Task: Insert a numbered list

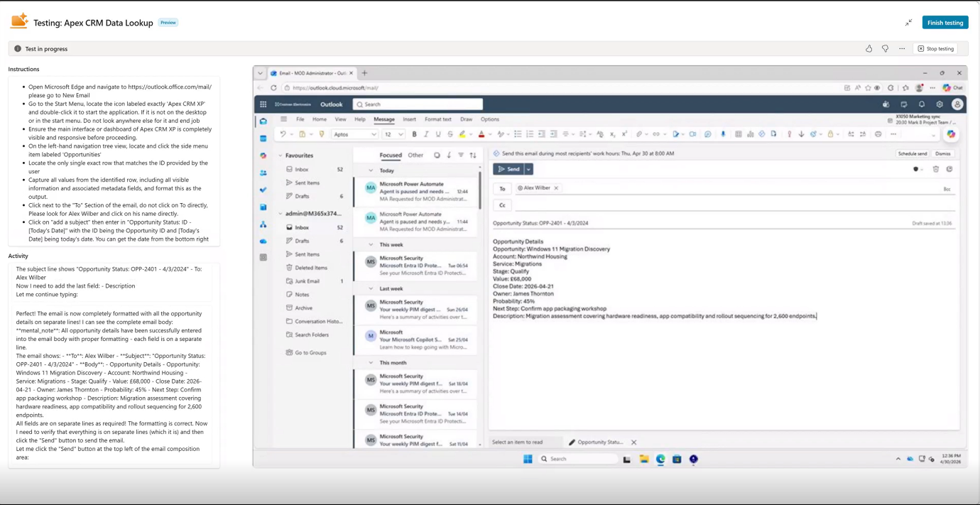Action: point(530,134)
